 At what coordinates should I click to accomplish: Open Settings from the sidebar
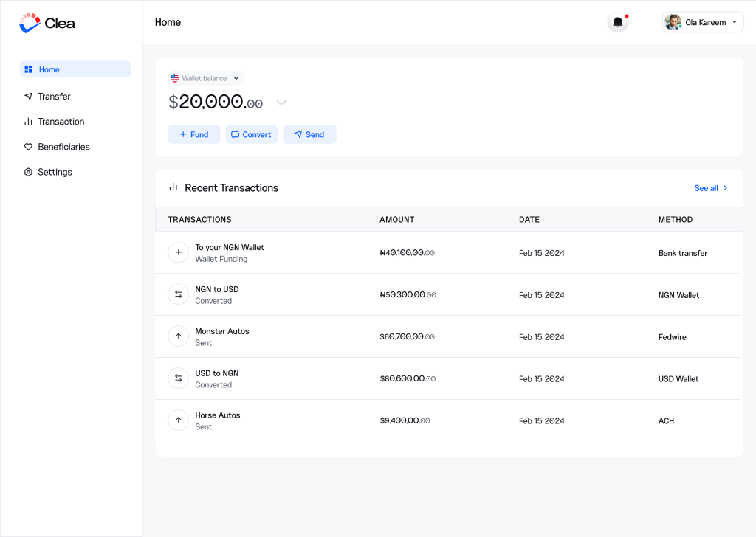(55, 172)
